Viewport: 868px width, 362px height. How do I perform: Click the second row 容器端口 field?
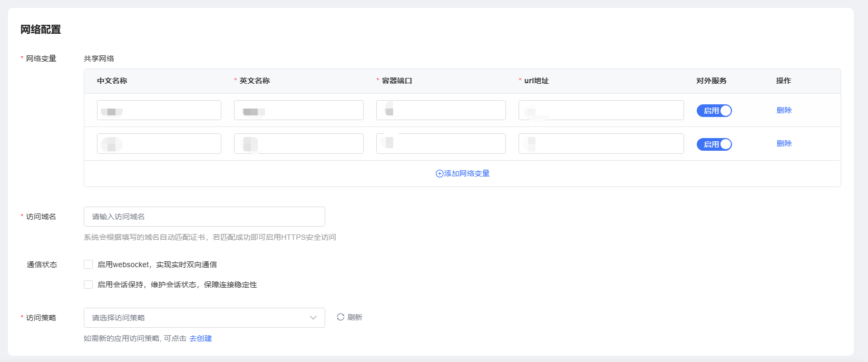tap(441, 143)
